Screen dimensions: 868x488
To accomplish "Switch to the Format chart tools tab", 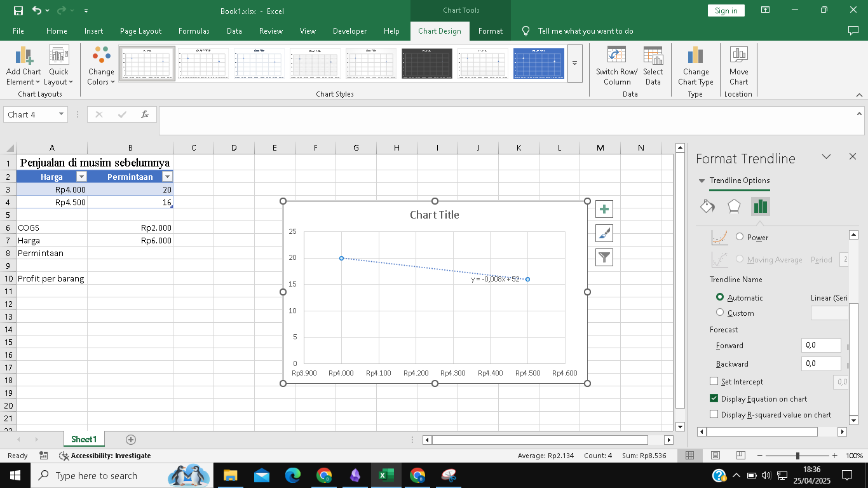I will (490, 30).
